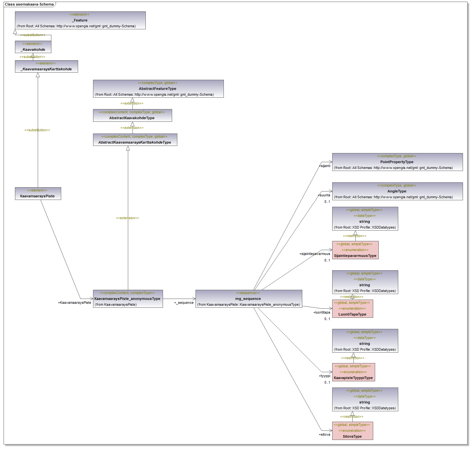Select the _Feature element class box
Viewport: 476px width, 451px height.
pyautogui.click(x=80, y=21)
